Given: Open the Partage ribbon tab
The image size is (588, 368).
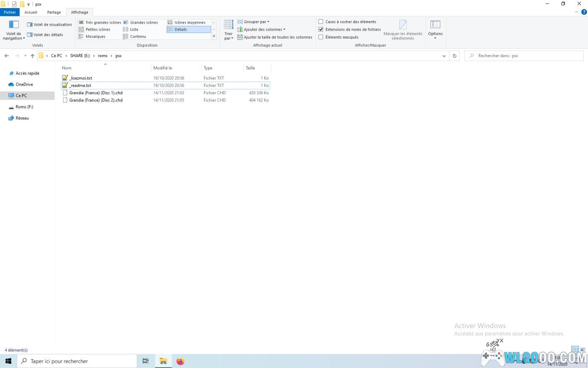Looking at the screenshot, I should pos(54,12).
